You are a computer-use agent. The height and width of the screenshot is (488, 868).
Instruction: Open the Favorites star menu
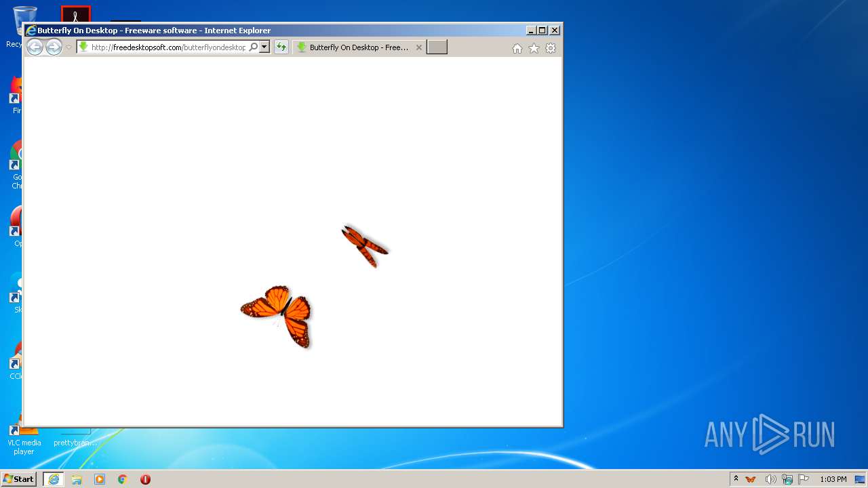coord(534,48)
